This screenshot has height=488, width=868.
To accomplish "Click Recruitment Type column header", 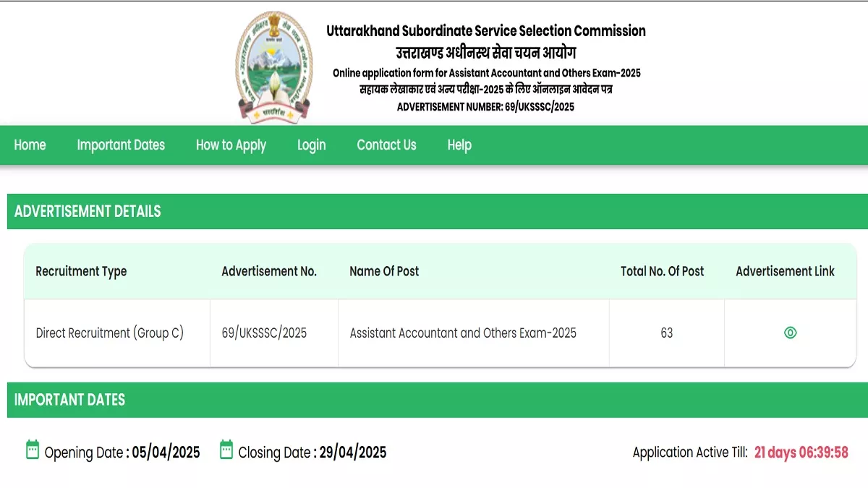I will coord(81,272).
